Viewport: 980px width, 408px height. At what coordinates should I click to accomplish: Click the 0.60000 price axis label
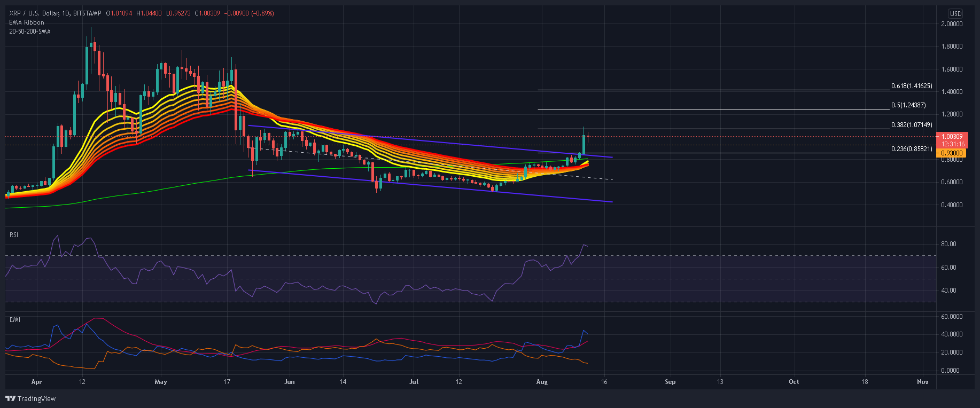coord(952,182)
